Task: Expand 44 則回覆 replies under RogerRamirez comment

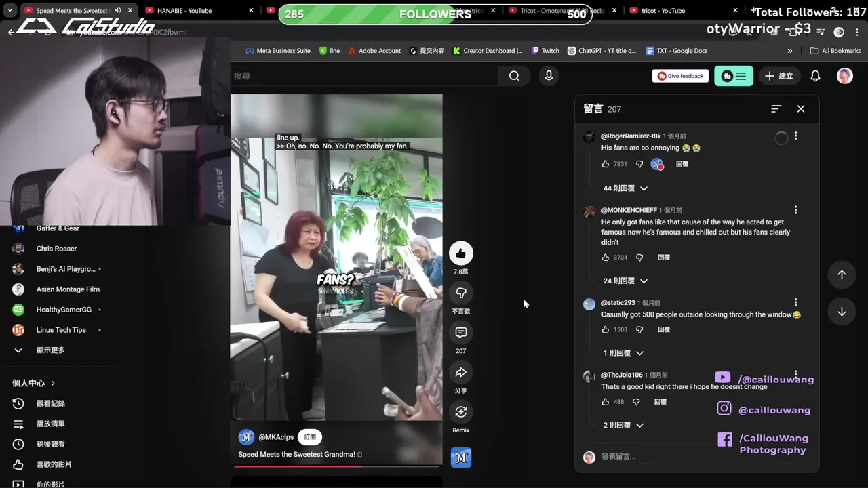Action: click(625, 188)
